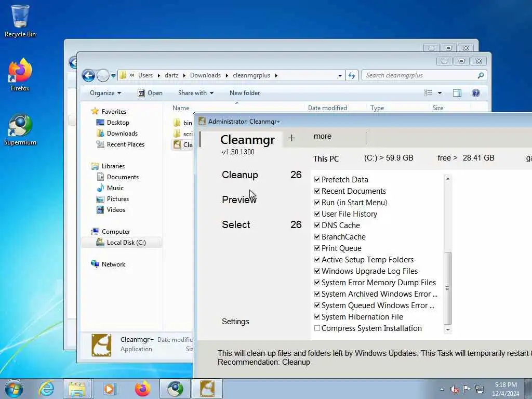Screen dimensions: 532x399
Task: Click the search magnifier icon in Explorer
Action: 481,75
